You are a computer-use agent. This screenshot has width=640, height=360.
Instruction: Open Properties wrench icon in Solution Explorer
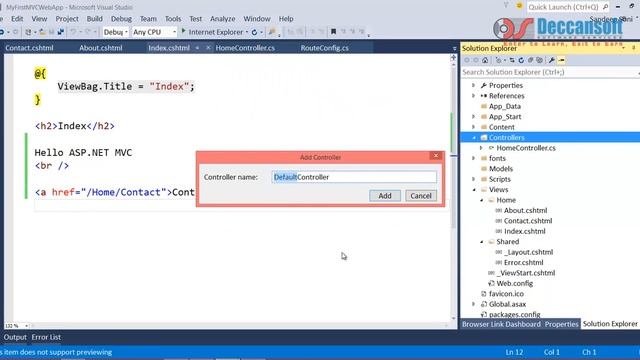tap(551, 60)
